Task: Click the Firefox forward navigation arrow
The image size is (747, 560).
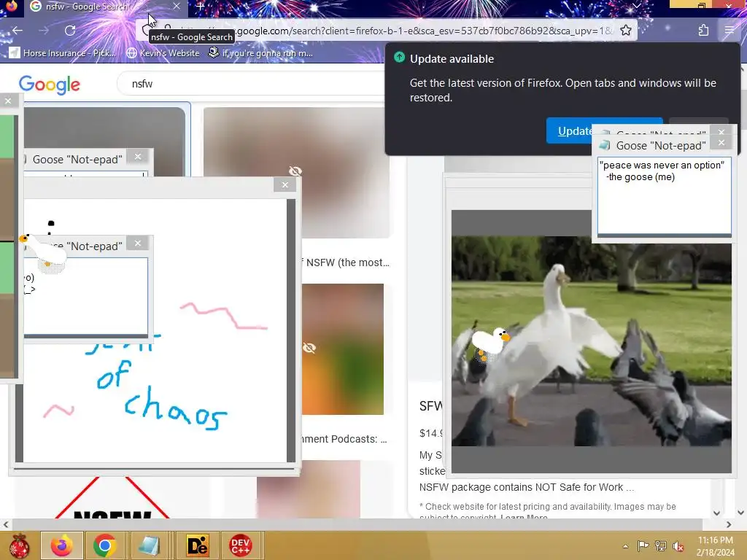Action: click(x=43, y=31)
